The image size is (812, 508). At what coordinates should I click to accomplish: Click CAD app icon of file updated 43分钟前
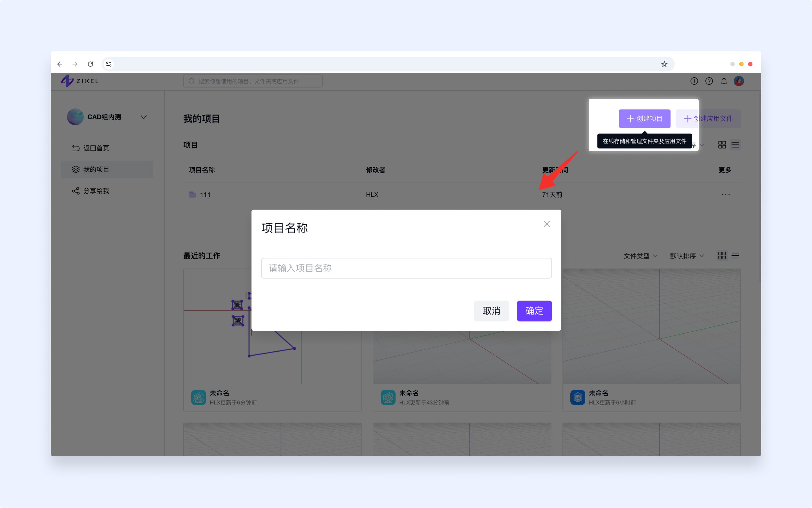click(x=388, y=397)
